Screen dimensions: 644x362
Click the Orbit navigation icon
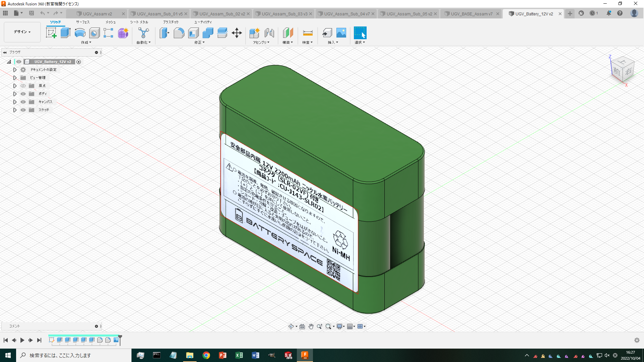click(291, 326)
